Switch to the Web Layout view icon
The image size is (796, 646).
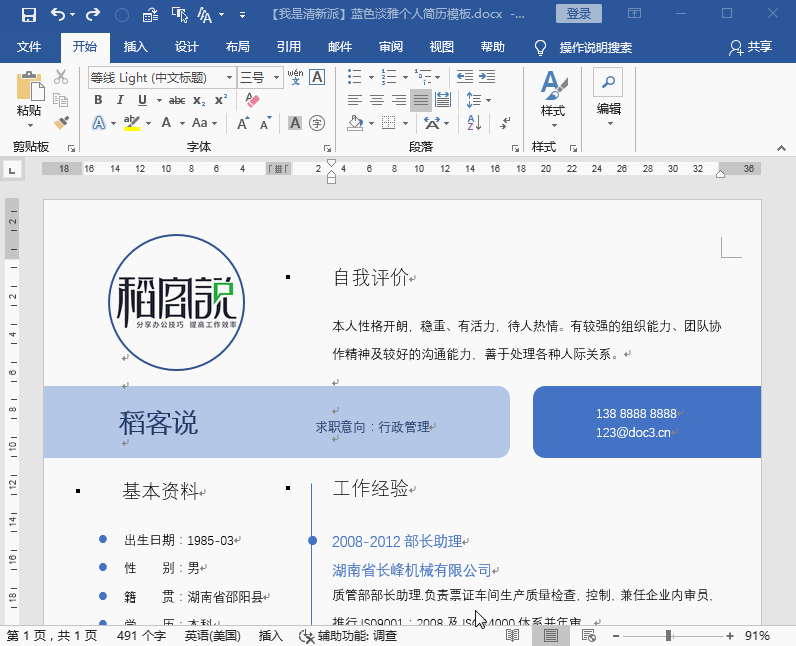point(589,635)
